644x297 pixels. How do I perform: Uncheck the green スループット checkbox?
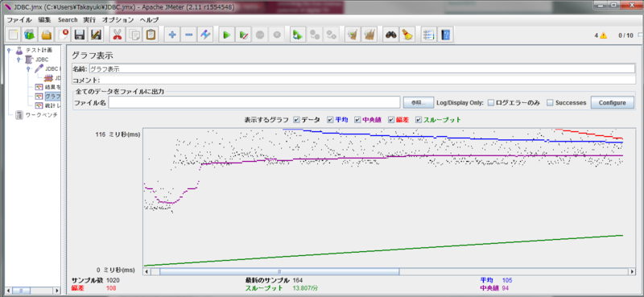(419, 120)
